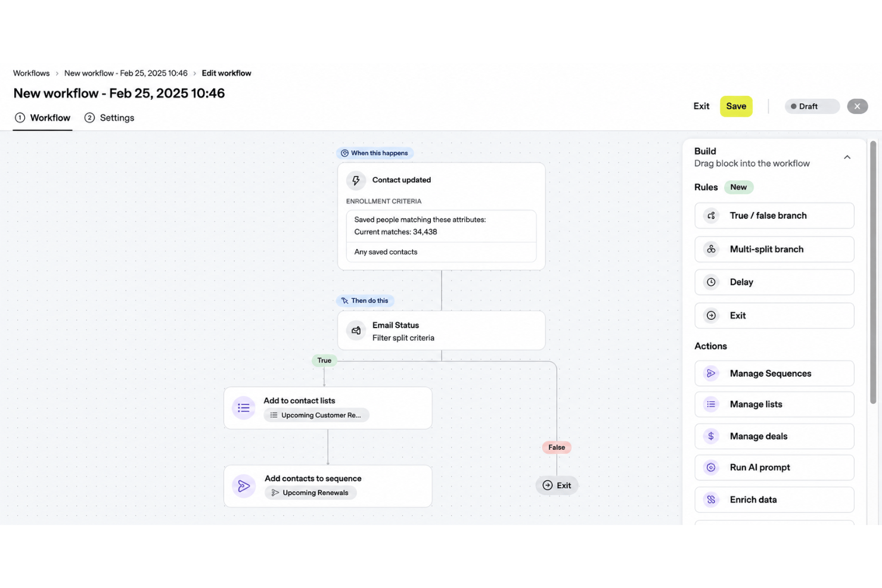Select the Manage Sequences action
Viewport: 882px width, 588px height.
774,374
